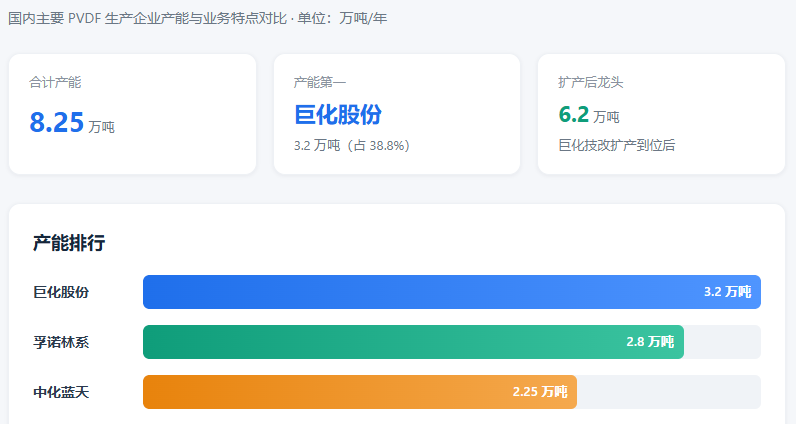Click the blue 3.2 万吨 capacity bar

coord(452,292)
